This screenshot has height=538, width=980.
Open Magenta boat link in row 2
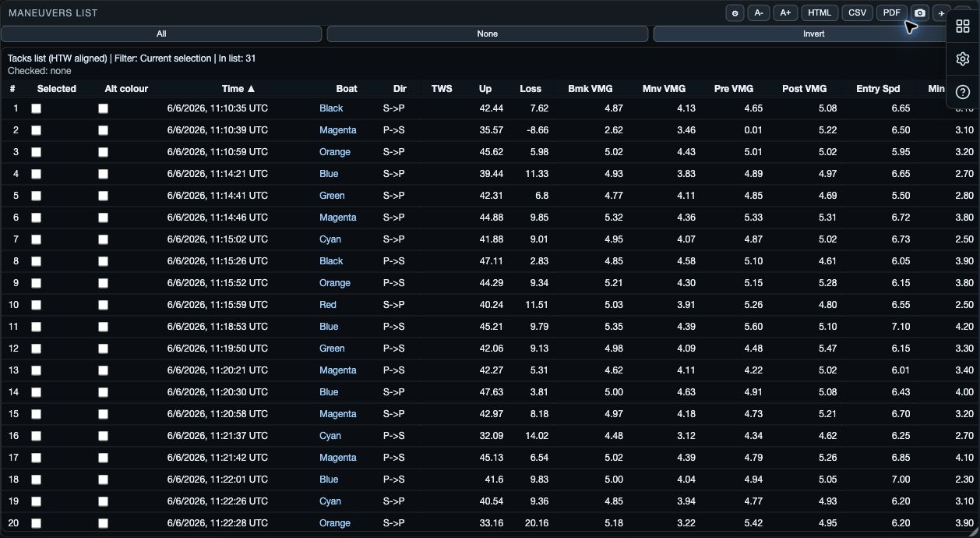tap(338, 130)
